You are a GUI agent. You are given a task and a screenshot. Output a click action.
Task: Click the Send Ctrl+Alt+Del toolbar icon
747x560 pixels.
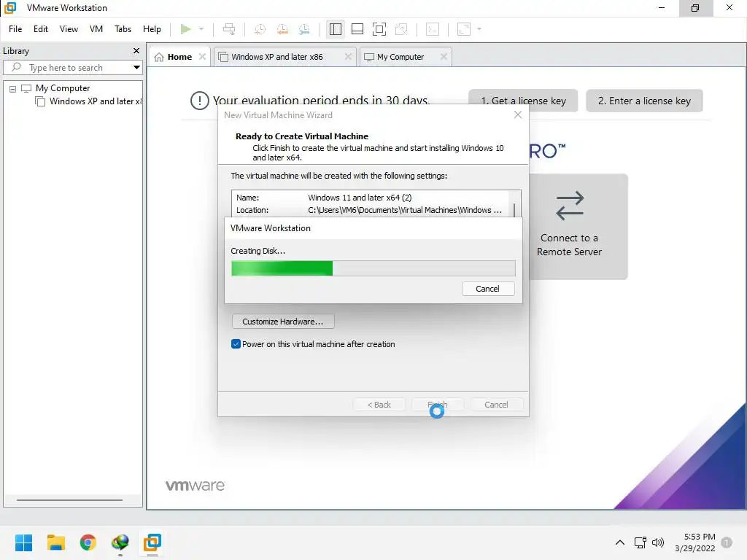[x=229, y=29]
